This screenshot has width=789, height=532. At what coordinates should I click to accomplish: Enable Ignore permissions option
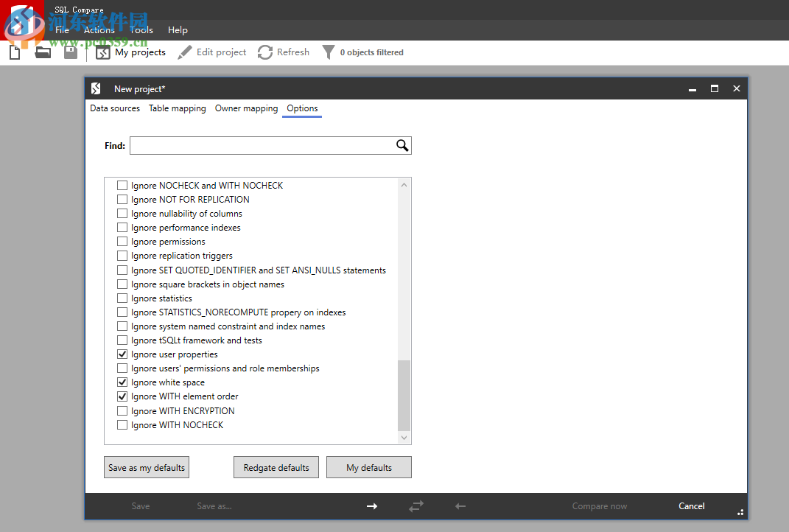pos(122,241)
